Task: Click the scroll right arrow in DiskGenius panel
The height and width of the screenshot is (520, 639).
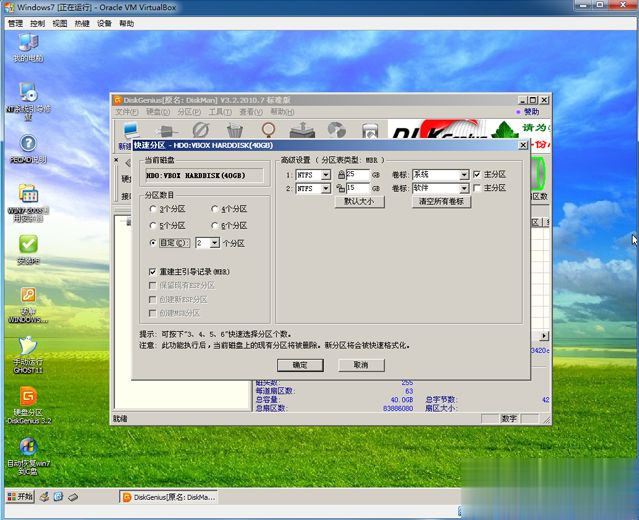Action: point(544,336)
